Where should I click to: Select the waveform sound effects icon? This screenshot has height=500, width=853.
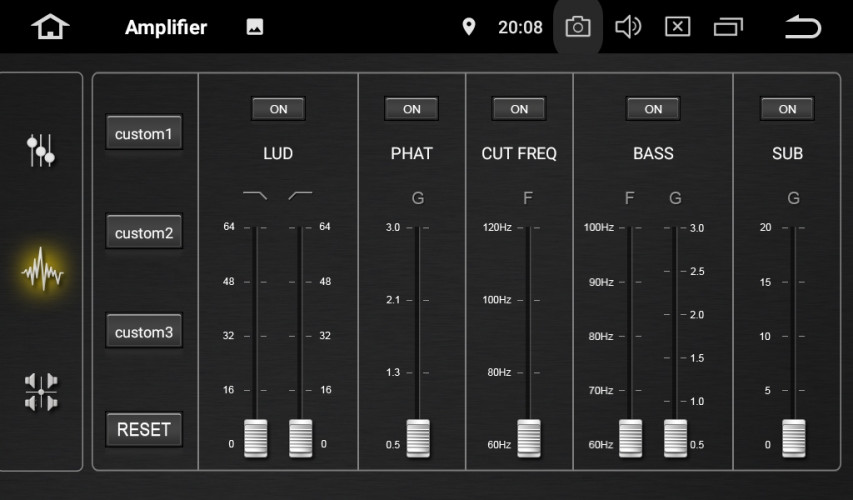[42, 270]
